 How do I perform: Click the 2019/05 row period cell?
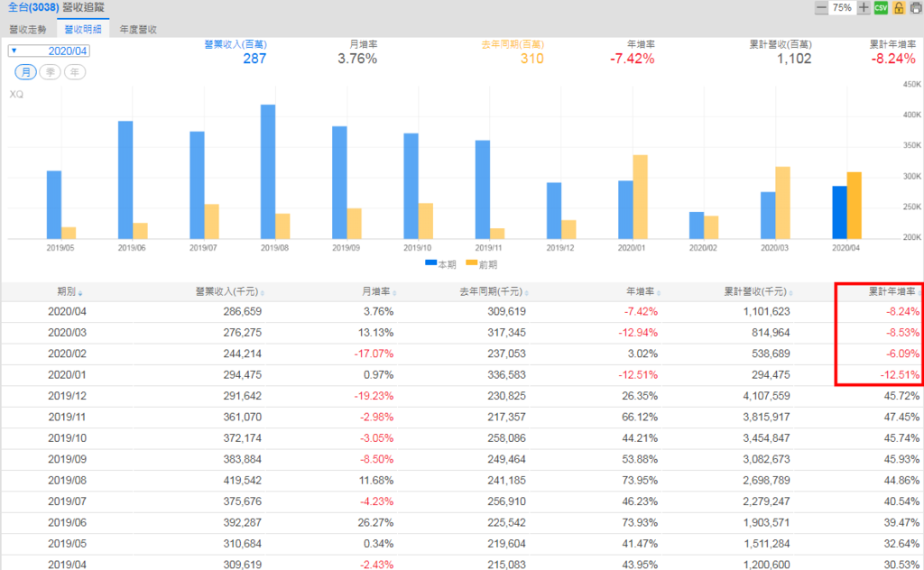[x=67, y=545]
